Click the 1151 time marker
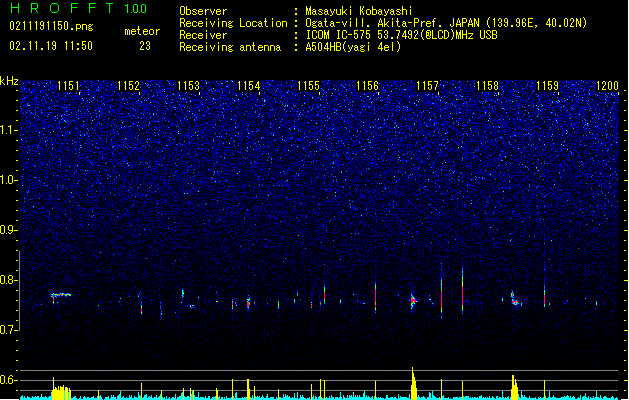Viewport: 629px width, 400px height. (68, 85)
